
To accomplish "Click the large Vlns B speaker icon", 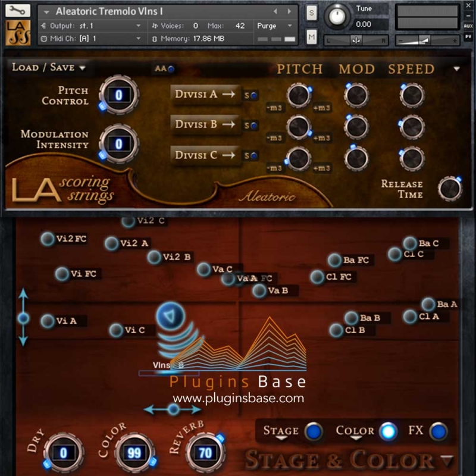I will (x=173, y=315).
